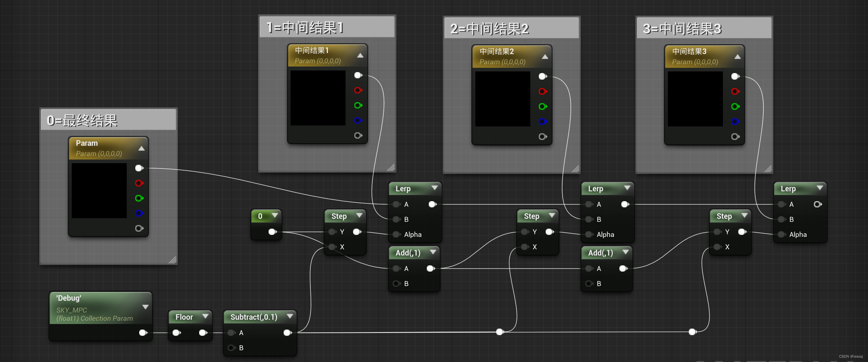Open the dropdown on the Subtract(,0.1) node
The image size is (868, 362).
290,317
